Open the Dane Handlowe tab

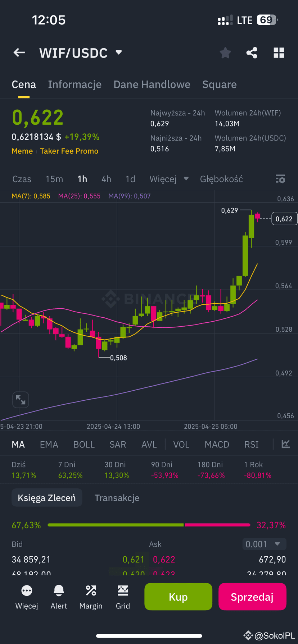pyautogui.click(x=152, y=84)
